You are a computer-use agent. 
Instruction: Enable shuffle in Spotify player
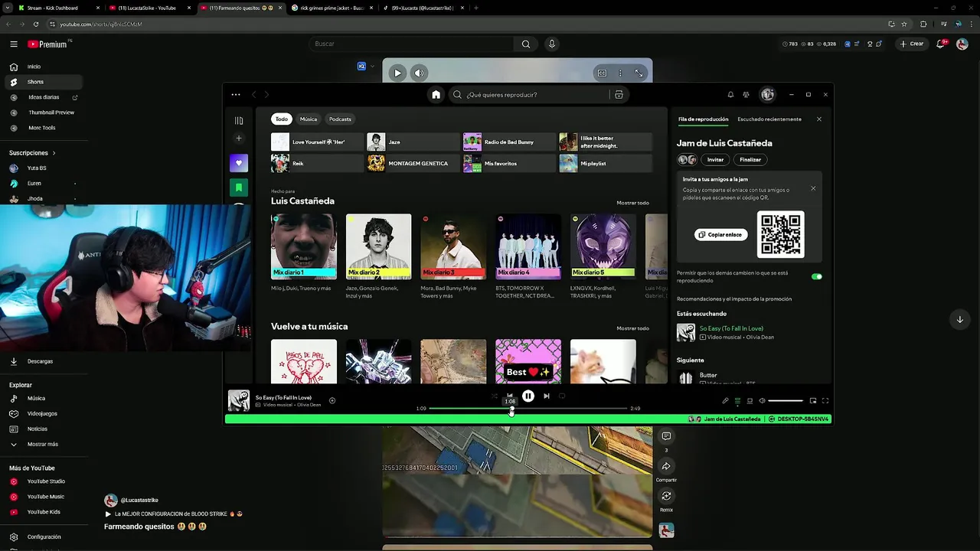(x=495, y=396)
